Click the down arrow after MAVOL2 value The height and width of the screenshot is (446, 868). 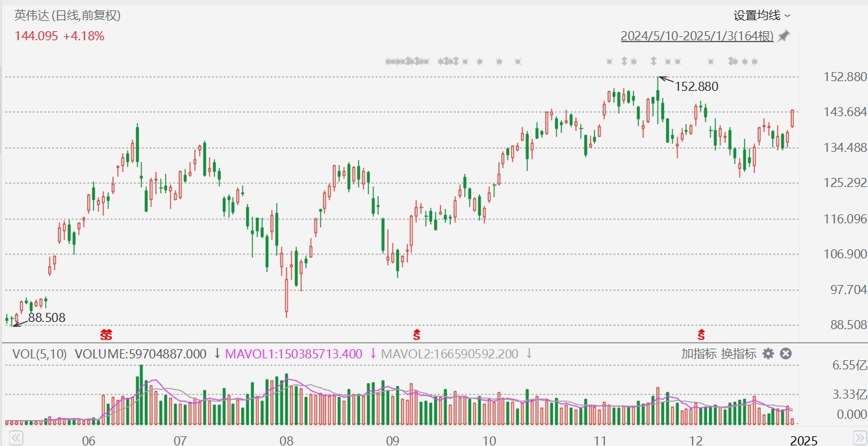tap(529, 354)
